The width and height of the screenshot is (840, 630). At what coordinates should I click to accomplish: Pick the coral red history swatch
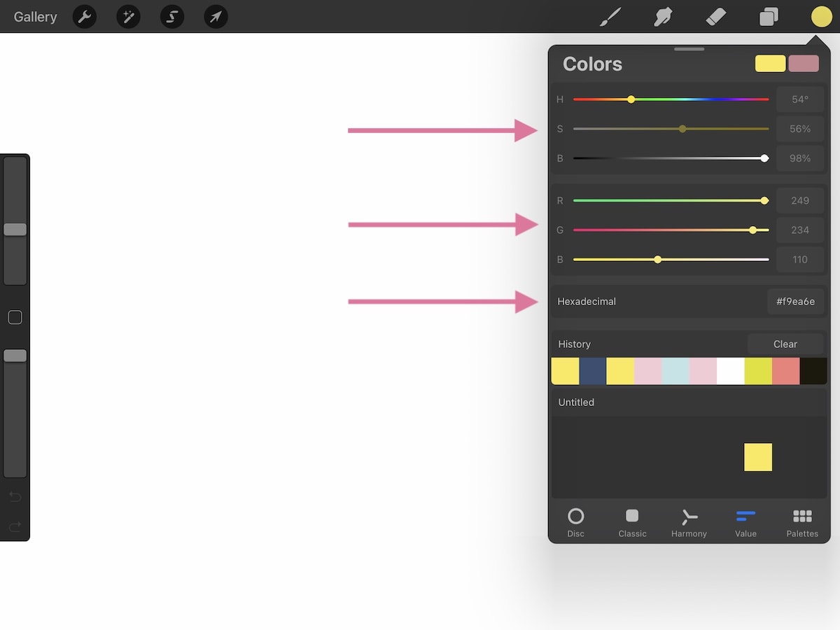[786, 371]
